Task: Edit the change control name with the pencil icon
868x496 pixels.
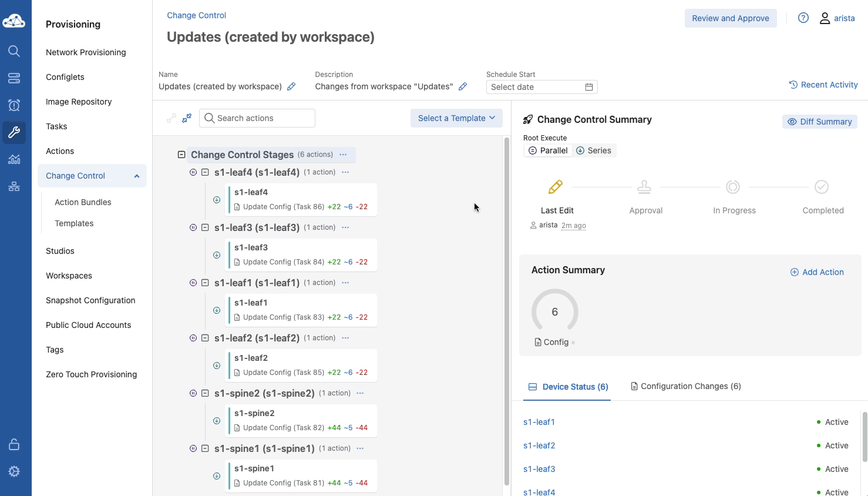Action: (291, 87)
